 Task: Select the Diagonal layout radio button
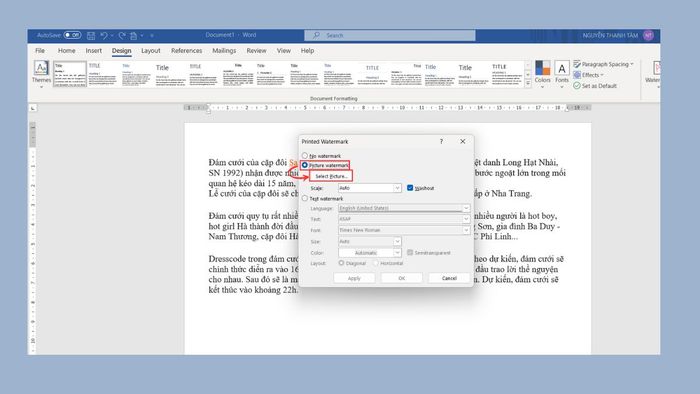coord(342,263)
